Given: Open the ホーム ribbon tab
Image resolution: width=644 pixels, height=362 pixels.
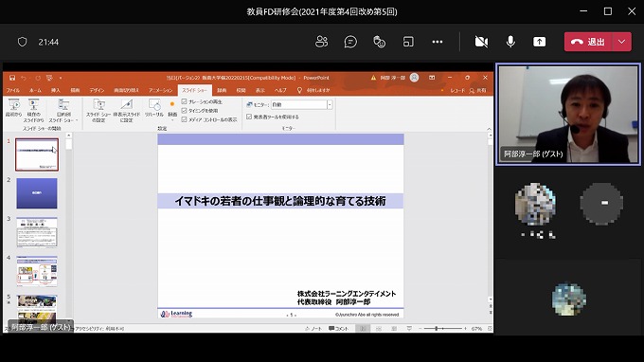Looking at the screenshot, I should click(35, 90).
